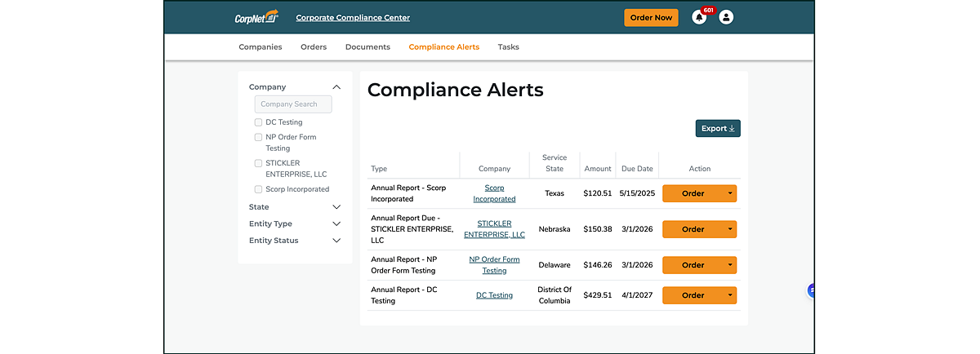The image size is (980, 354).
Task: Expand the Entity Type filter
Action: click(x=336, y=223)
